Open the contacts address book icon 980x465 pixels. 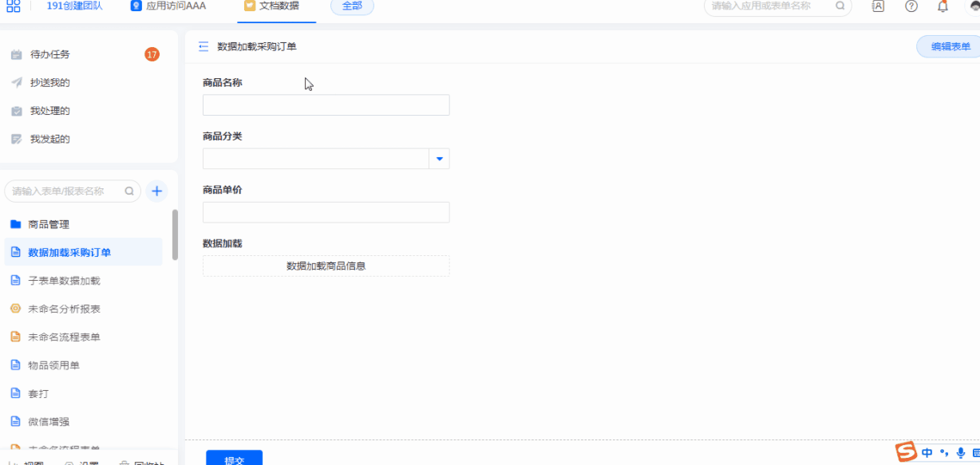(x=878, y=6)
